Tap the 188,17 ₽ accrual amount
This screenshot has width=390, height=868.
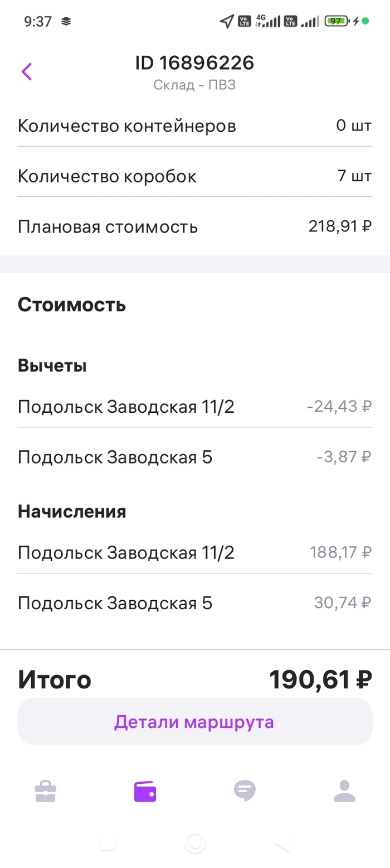[x=340, y=553]
